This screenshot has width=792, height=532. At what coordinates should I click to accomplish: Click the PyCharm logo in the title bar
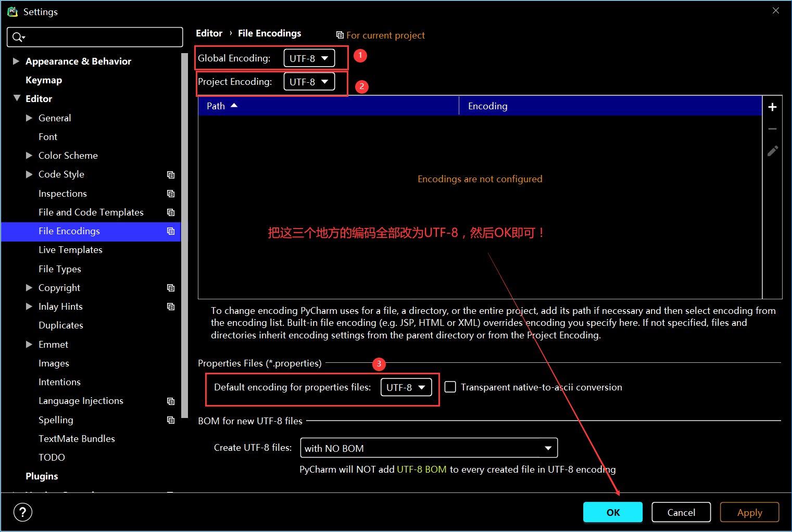12,11
